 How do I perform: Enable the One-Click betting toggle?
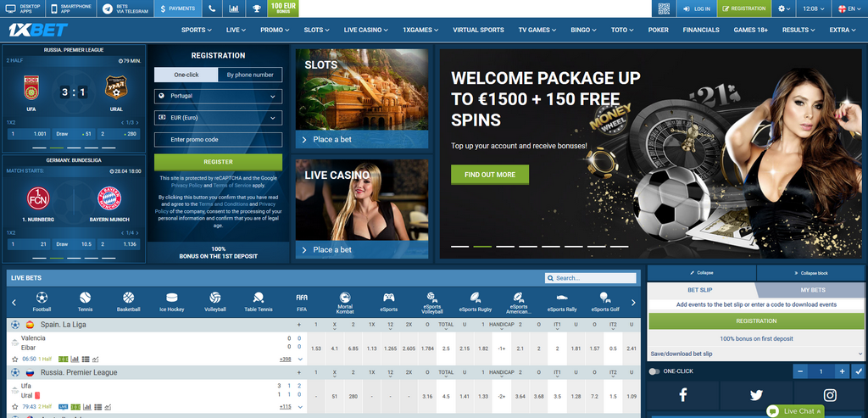654,371
